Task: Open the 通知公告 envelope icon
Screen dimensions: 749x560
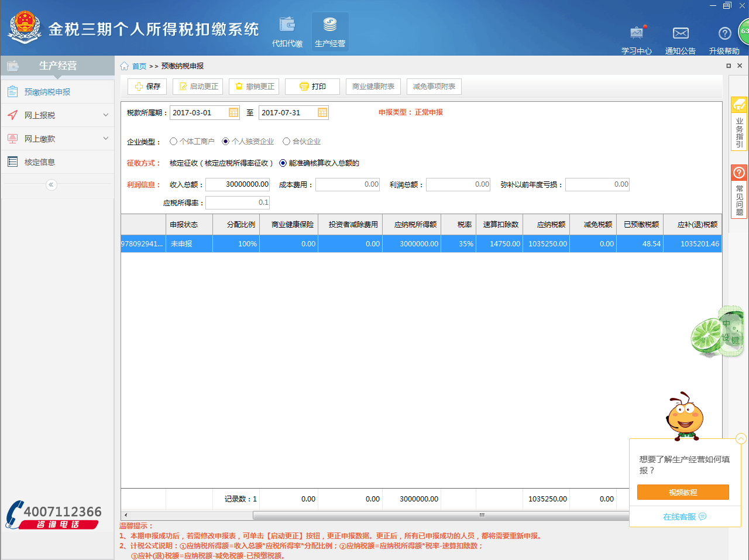Action: (x=681, y=33)
